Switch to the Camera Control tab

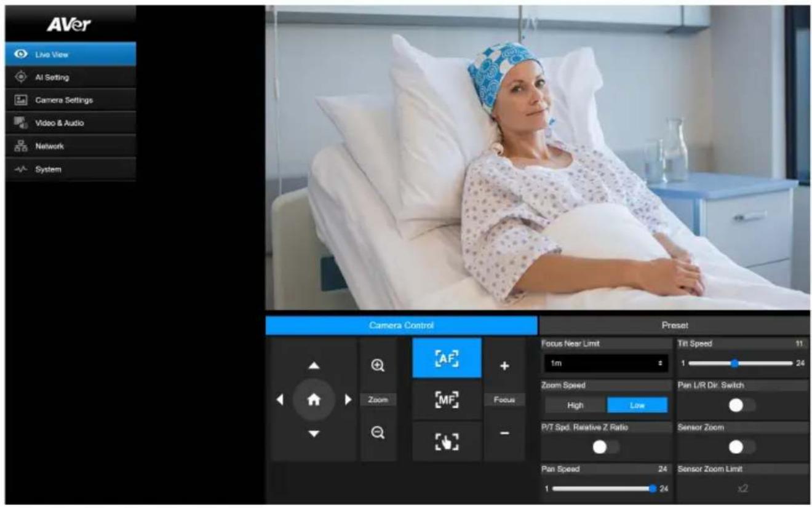[401, 325]
